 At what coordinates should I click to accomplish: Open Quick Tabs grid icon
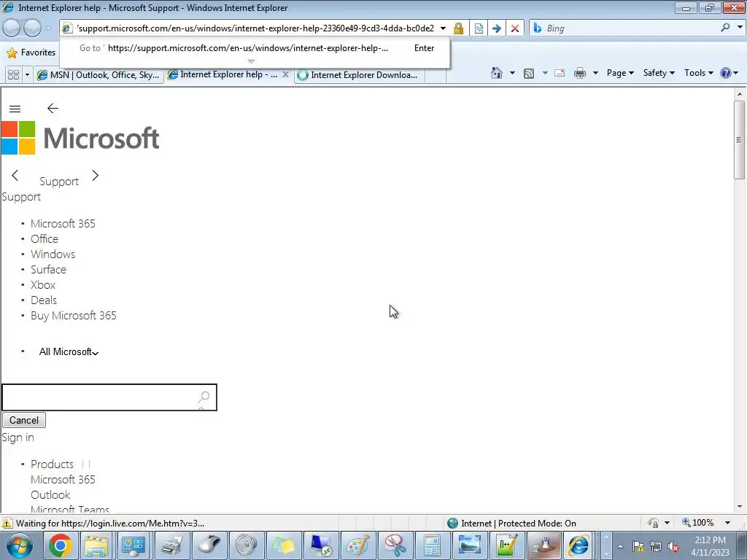13,75
